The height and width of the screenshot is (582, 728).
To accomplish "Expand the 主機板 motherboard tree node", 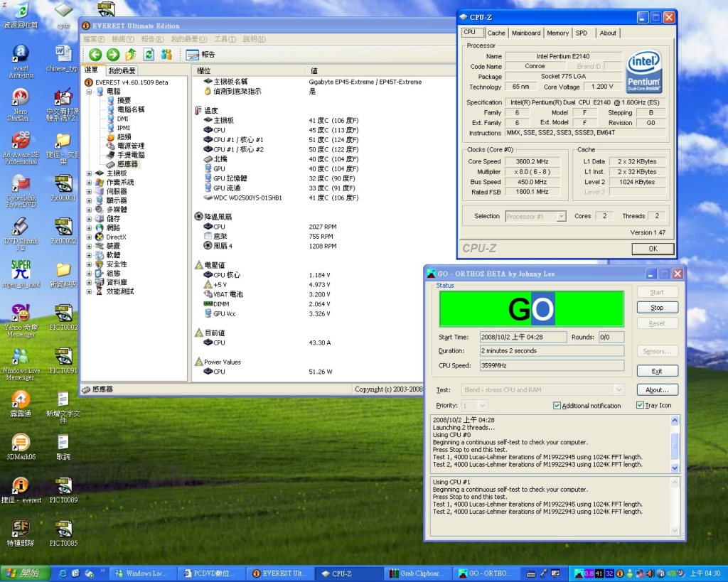I will 89,173.
